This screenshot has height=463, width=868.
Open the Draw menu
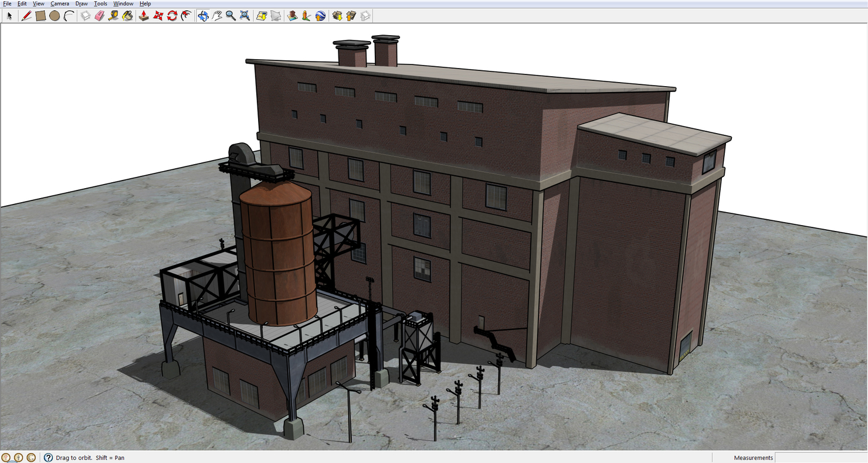pyautogui.click(x=81, y=4)
